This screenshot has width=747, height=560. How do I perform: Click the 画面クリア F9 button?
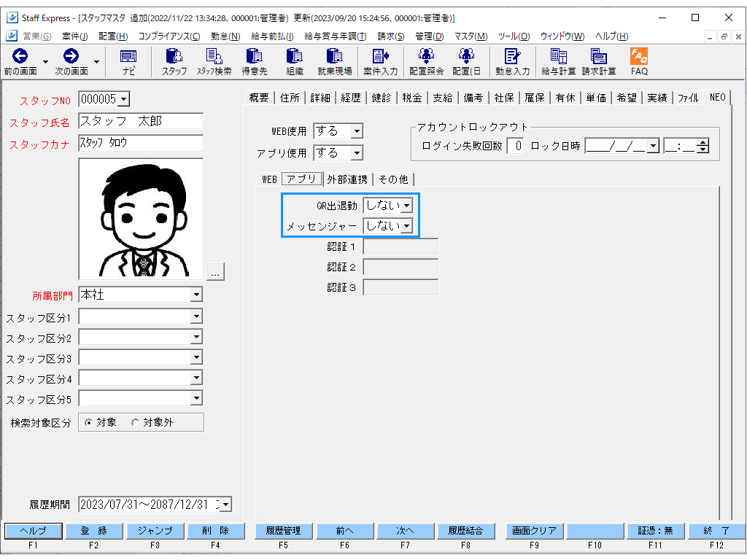tap(535, 531)
